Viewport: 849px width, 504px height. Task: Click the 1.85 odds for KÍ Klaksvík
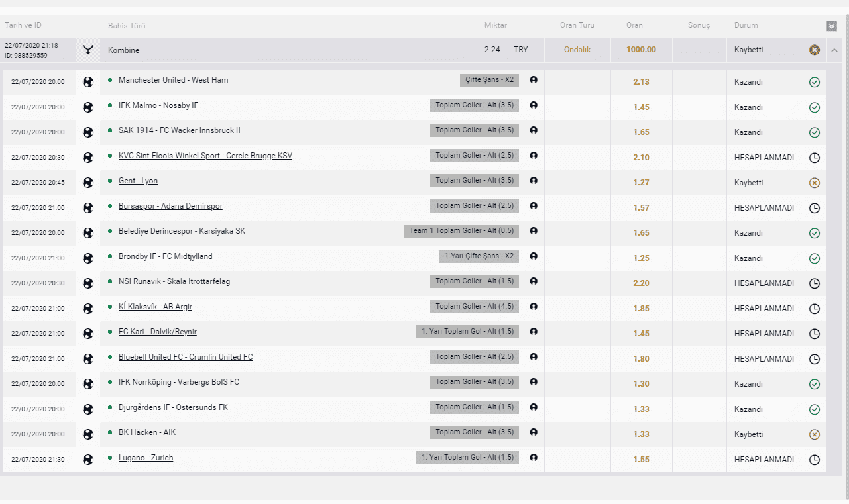641,309
